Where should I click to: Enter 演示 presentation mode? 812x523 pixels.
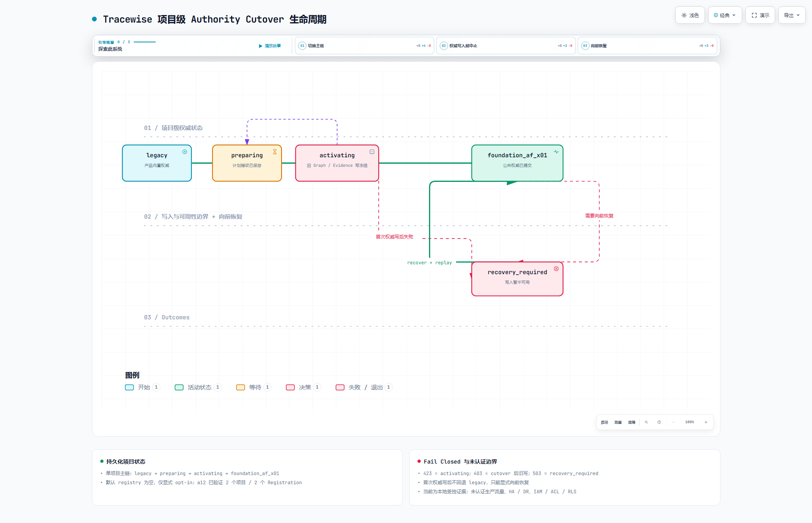click(x=760, y=15)
